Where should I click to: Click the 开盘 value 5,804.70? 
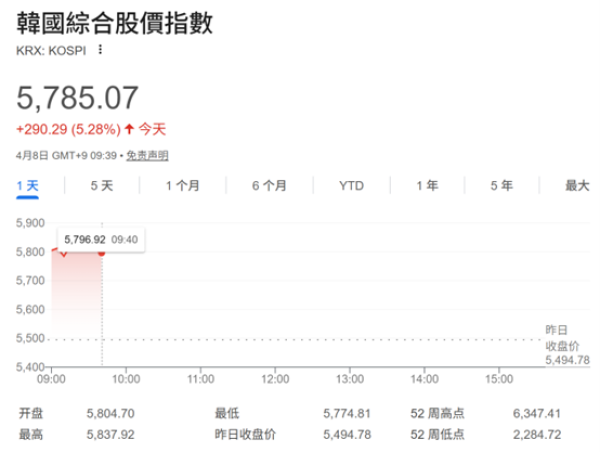click(x=110, y=412)
